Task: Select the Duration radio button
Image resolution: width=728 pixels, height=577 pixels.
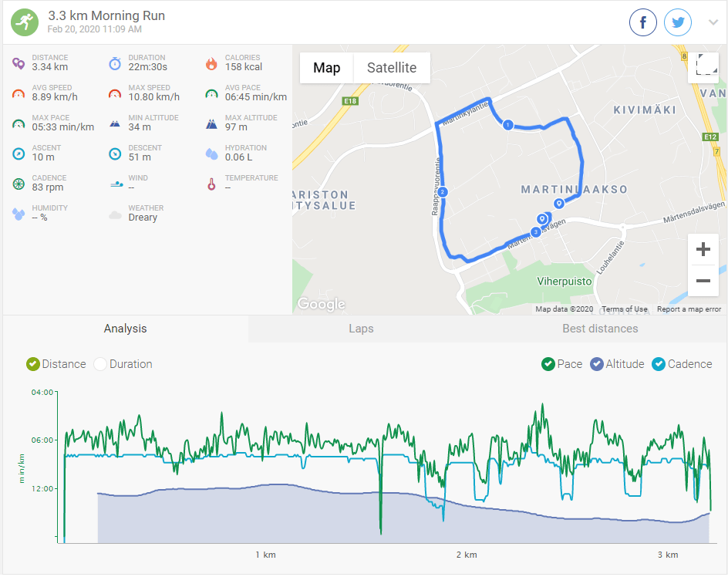Action: [x=100, y=364]
